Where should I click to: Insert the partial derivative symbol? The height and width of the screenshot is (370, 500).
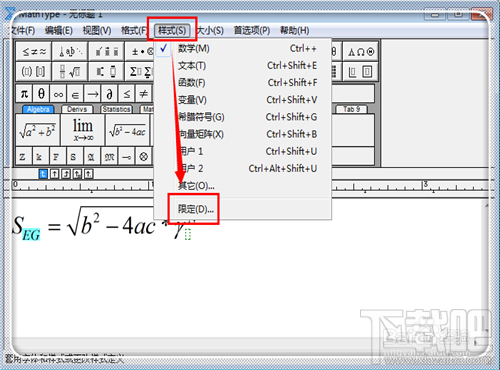(110, 94)
